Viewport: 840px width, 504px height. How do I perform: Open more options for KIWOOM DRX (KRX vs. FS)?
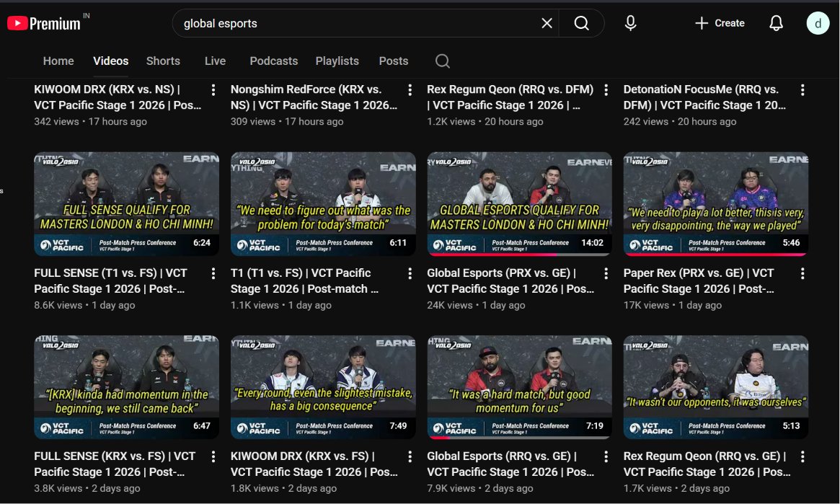tap(410, 457)
